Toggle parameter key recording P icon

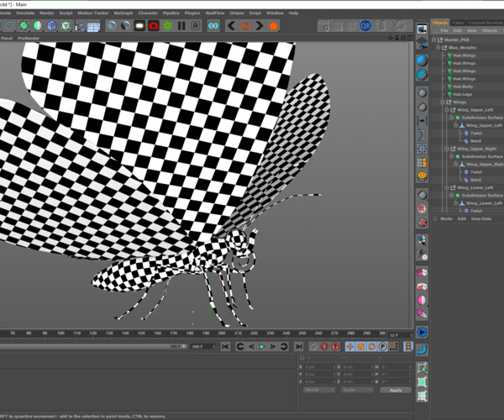point(382,346)
